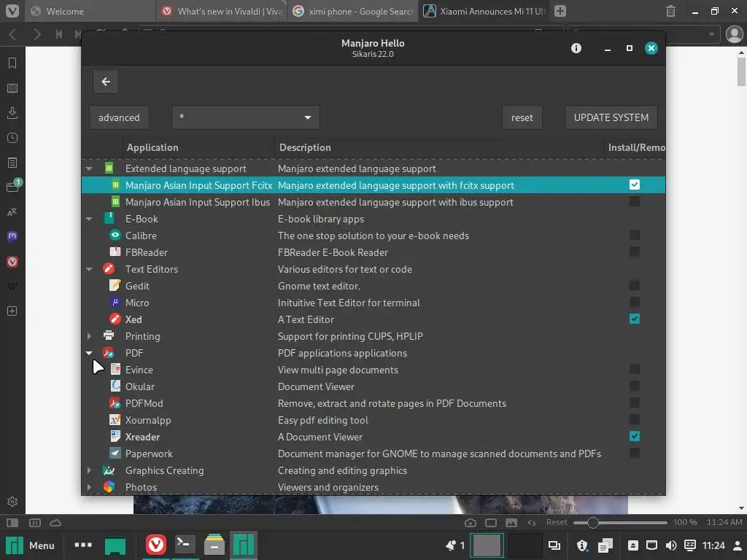Uncheck the Xreader install checkbox

tap(634, 436)
